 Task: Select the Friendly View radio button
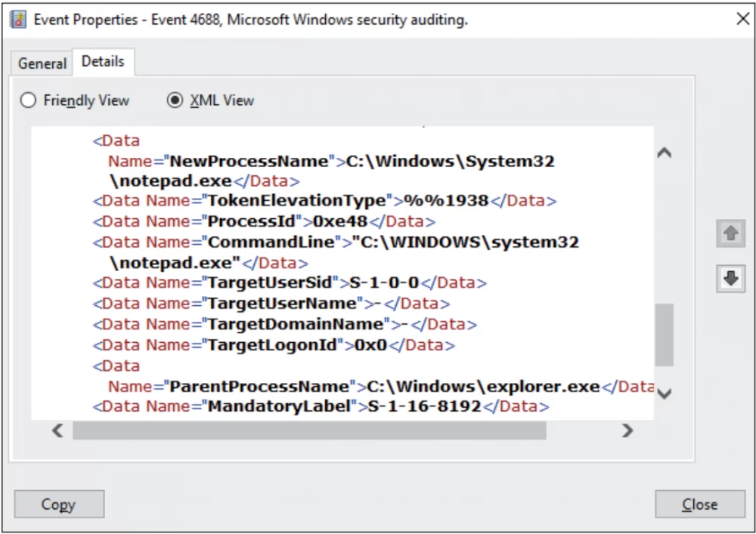27,100
